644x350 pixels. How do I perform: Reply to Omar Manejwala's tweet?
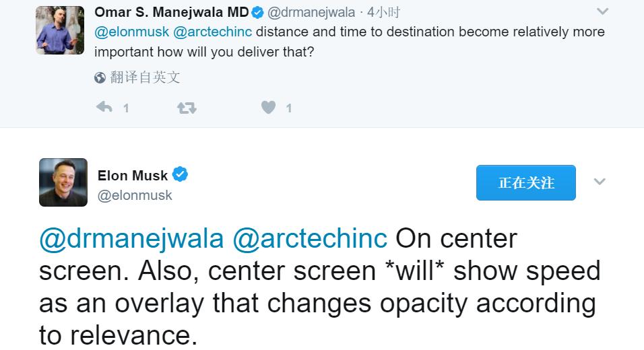coord(104,107)
